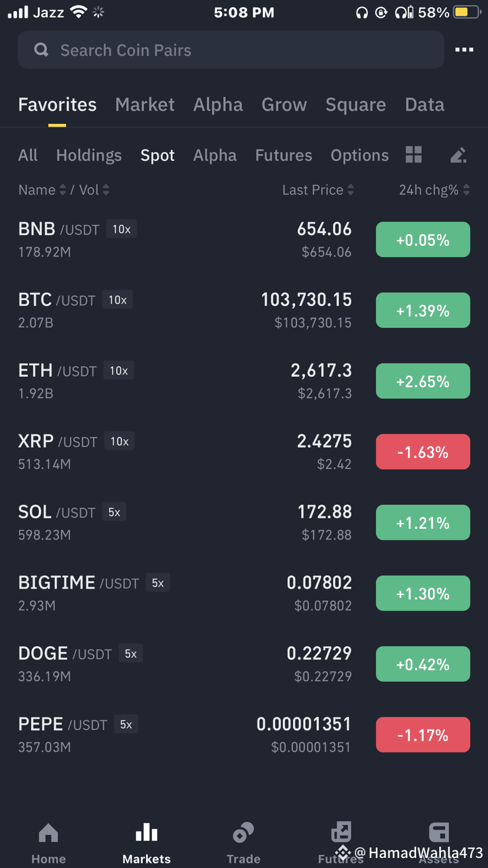This screenshot has width=488, height=868.
Task: Toggle PEPE -1.17% change display badge
Action: tap(423, 735)
